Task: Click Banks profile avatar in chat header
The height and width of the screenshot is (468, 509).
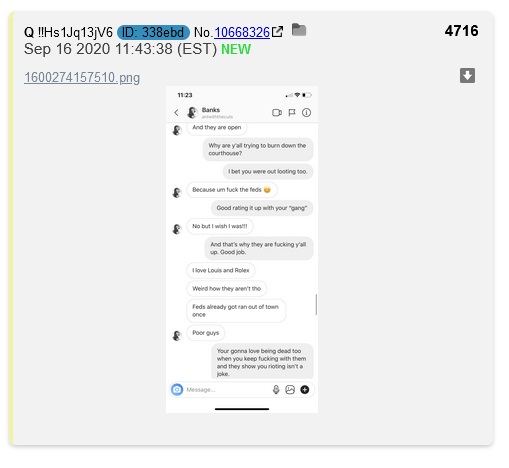Action: tap(192, 113)
